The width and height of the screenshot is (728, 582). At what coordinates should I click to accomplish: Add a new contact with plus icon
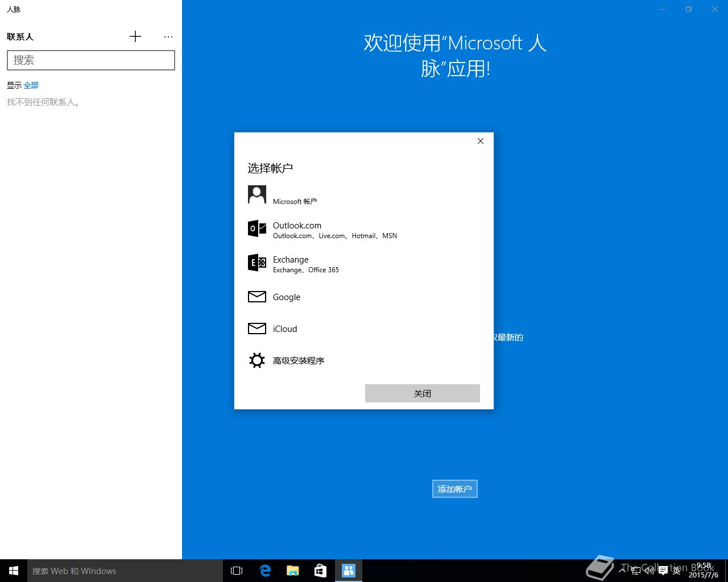tap(135, 37)
